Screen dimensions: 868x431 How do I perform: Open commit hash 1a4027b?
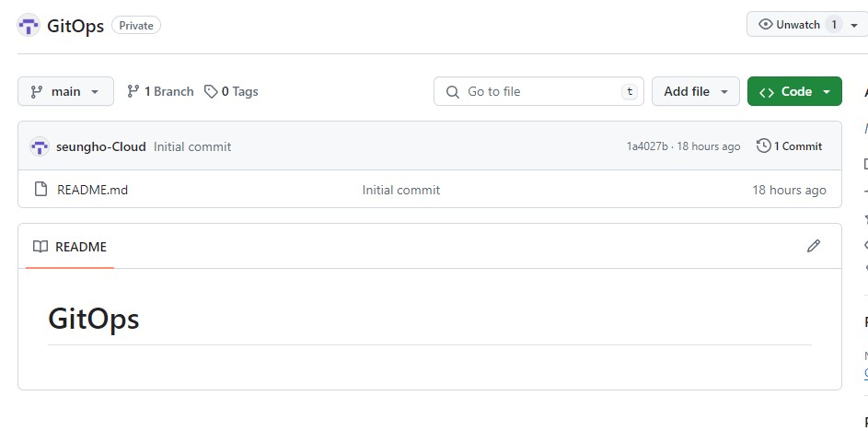tap(646, 146)
